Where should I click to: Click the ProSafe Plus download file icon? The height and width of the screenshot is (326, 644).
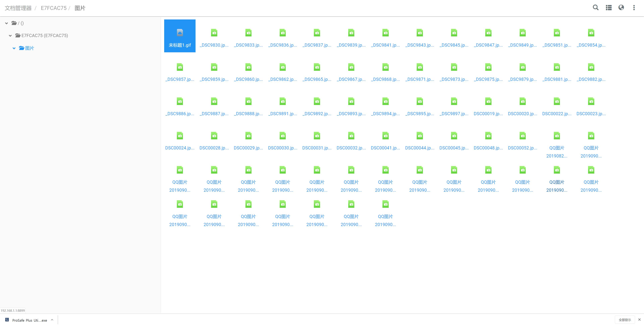[x=7, y=320]
